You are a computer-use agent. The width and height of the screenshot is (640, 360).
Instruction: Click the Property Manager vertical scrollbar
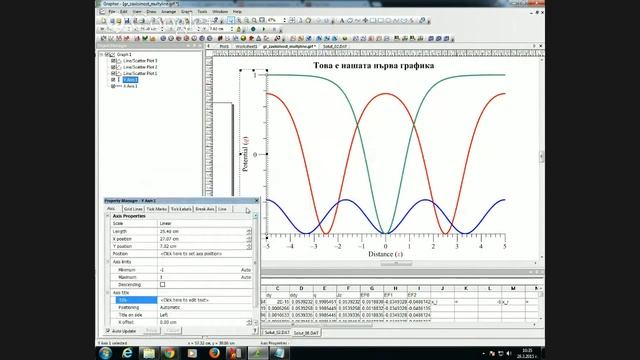click(256, 269)
